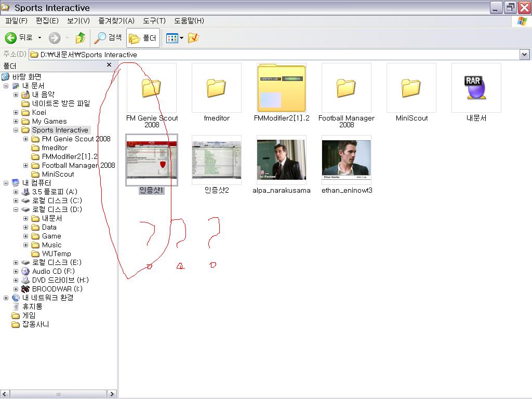Image resolution: width=532 pixels, height=399 pixels.
Task: Close the 폴더 side pane
Action: tap(109, 65)
